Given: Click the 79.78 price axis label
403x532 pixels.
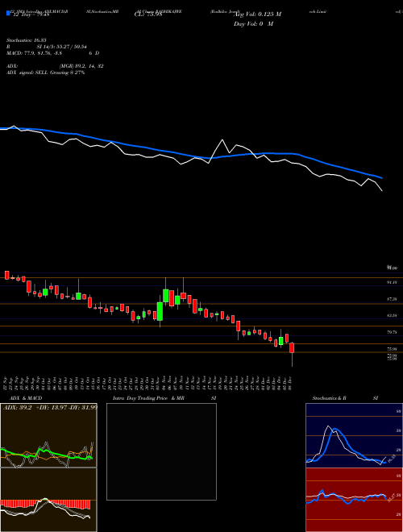Looking at the screenshot, I should point(392,332).
